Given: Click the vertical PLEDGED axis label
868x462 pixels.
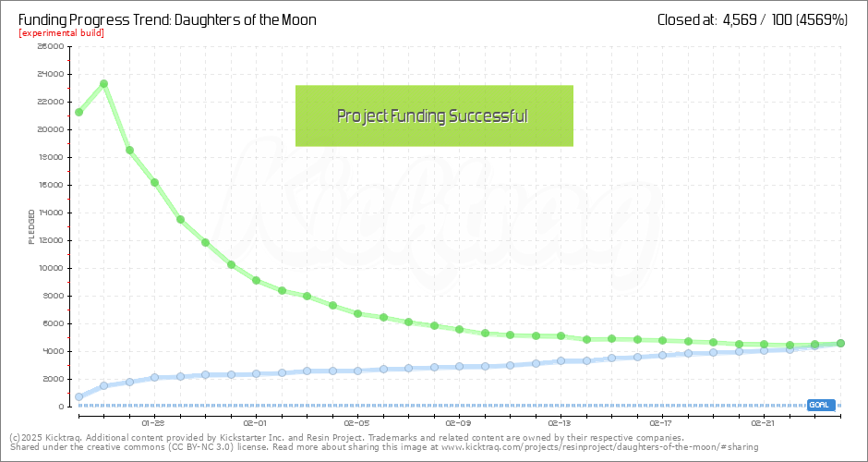Looking at the screenshot, I should point(31,227).
